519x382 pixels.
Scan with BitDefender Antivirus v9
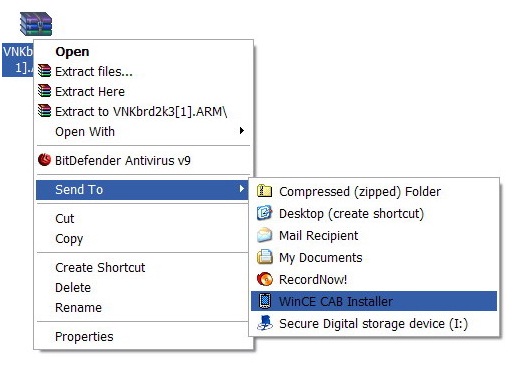[x=143, y=160]
